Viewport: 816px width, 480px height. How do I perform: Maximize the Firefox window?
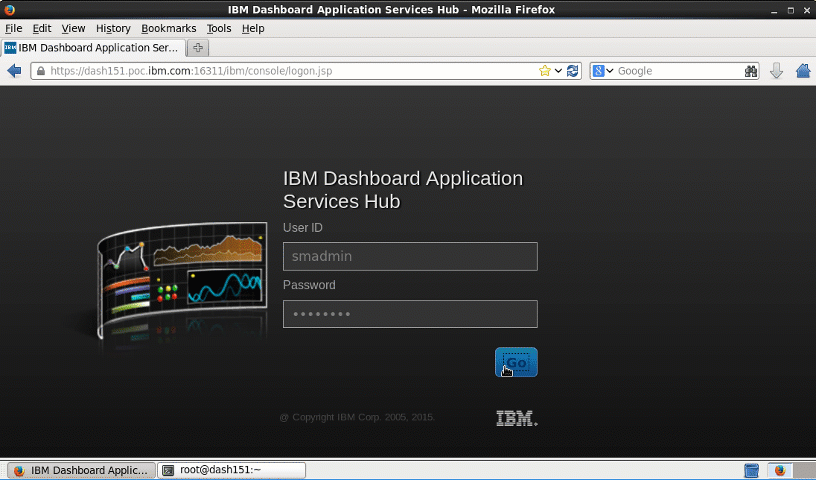tap(790, 10)
